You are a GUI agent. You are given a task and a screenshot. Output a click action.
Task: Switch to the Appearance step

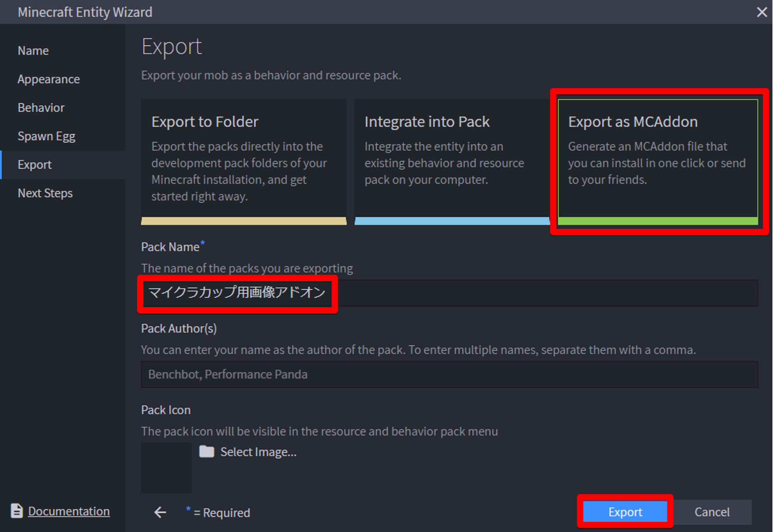point(49,79)
